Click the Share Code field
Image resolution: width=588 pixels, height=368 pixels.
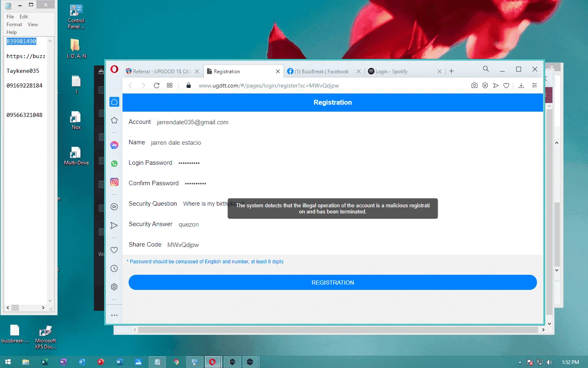click(351, 245)
